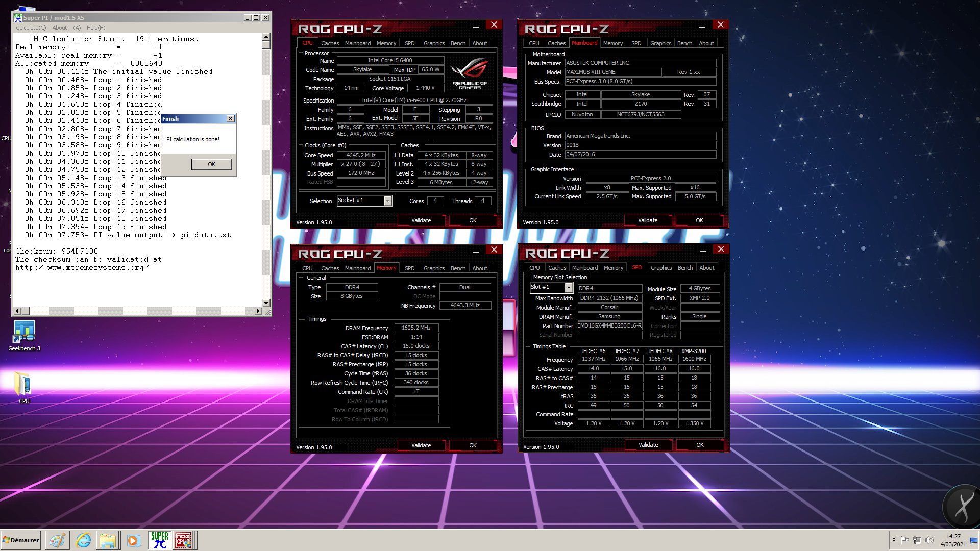Open Windows Media Player taskbar icon
Viewport: 980px width, 551px height.
(133, 540)
